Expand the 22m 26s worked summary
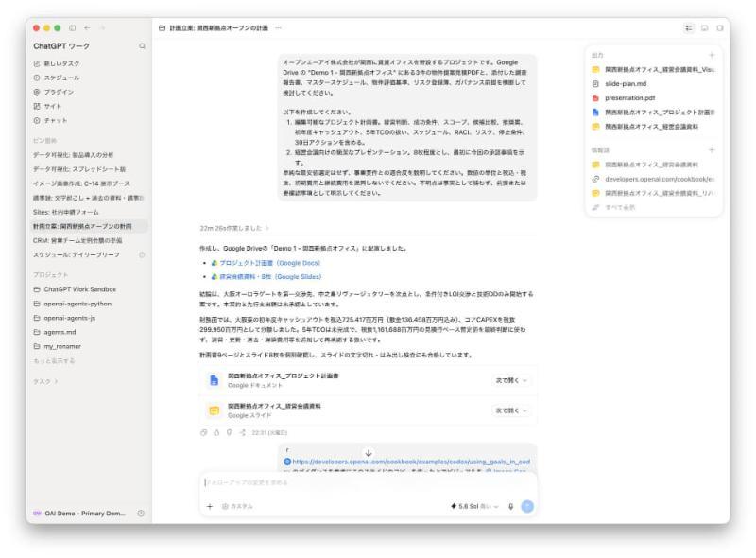The height and width of the screenshot is (558, 756). pos(234,228)
